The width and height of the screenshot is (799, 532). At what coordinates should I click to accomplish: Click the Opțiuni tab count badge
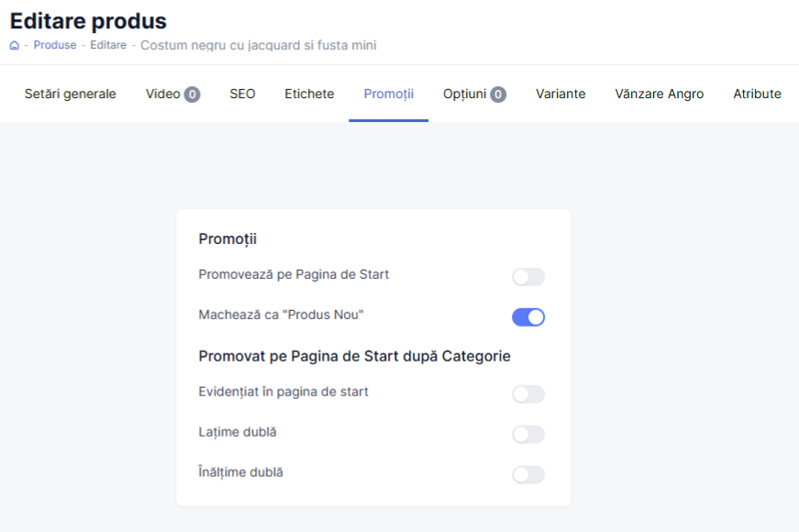pos(498,94)
